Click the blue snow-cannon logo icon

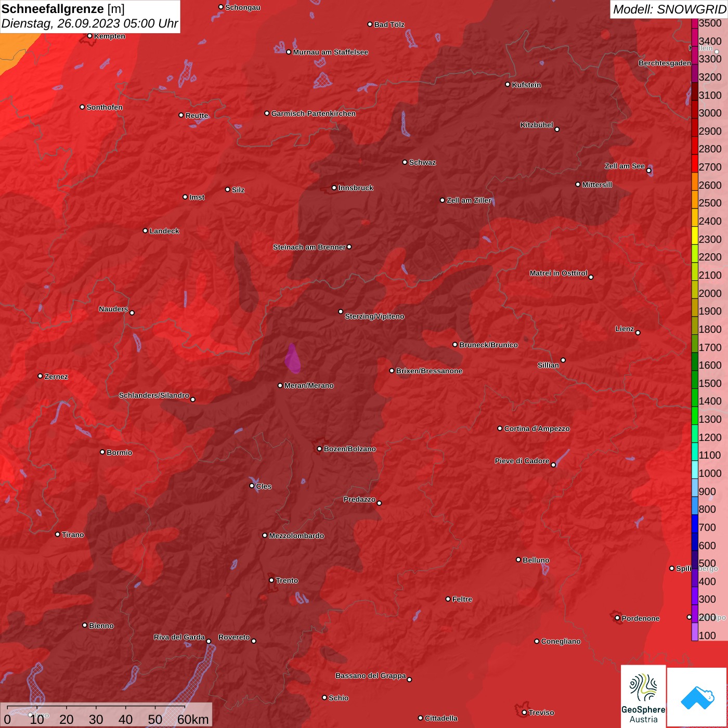point(697,698)
